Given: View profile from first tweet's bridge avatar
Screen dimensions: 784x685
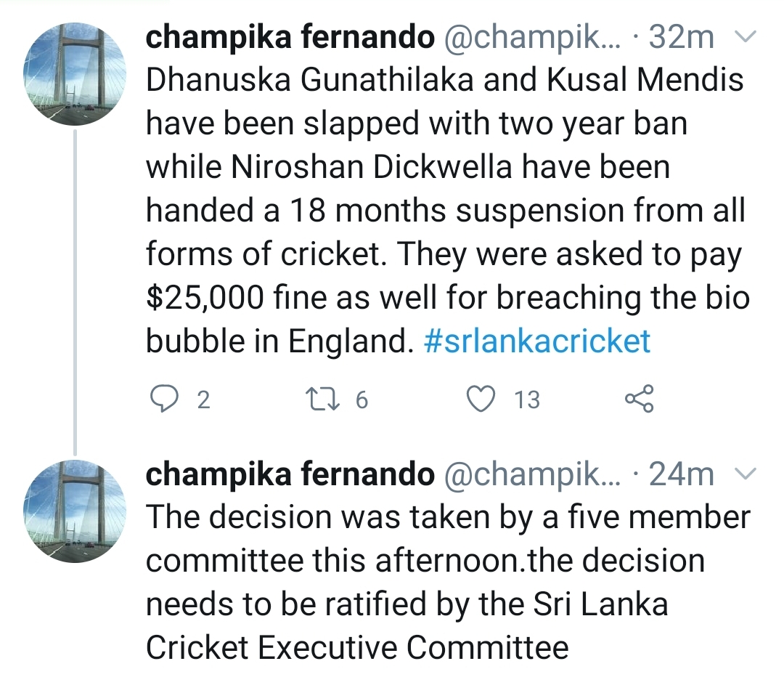Looking at the screenshot, I should (75, 73).
